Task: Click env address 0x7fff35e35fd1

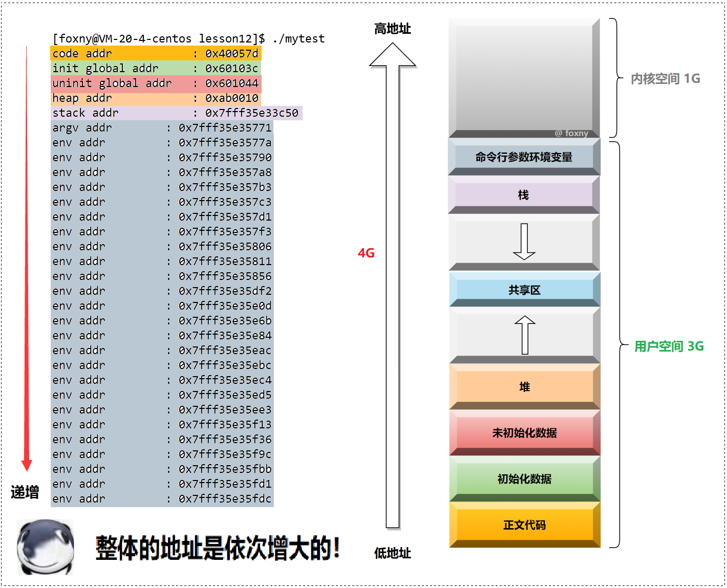Action: 225,484
